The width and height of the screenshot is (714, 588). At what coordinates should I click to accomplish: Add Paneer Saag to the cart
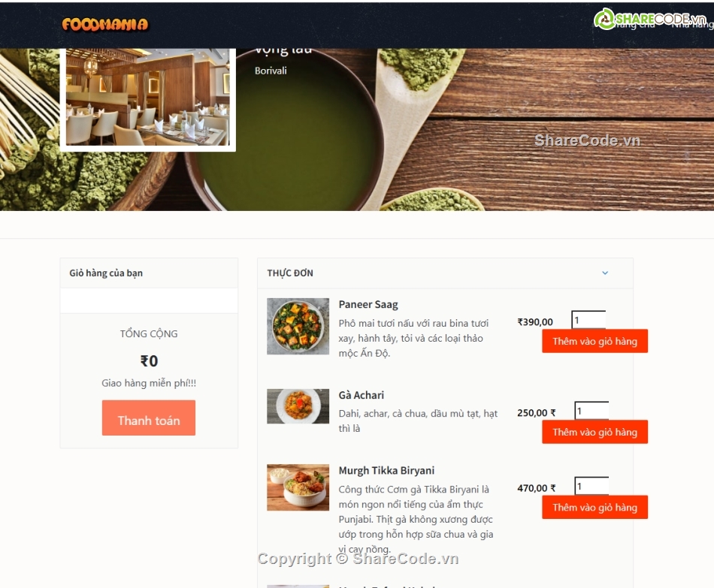594,342
